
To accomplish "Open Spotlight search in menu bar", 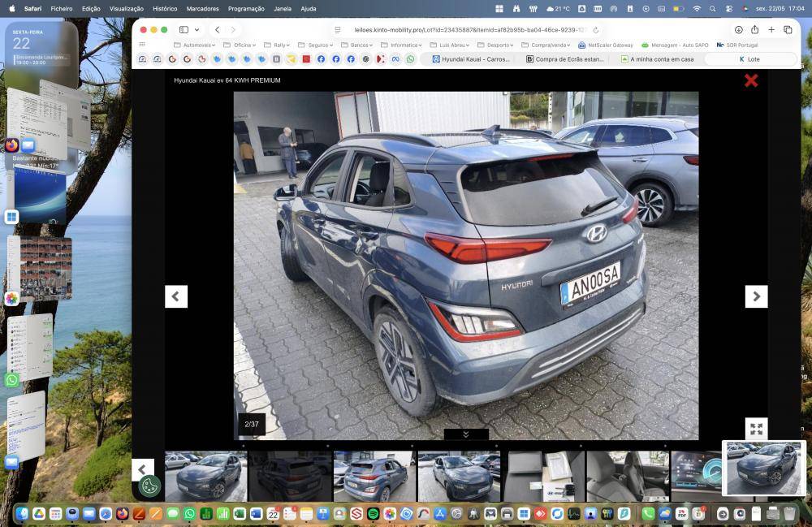I will click(x=713, y=9).
